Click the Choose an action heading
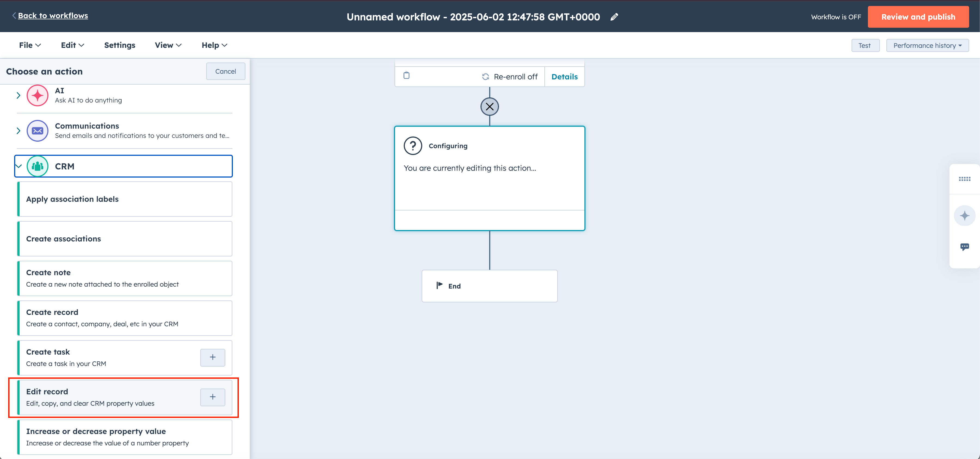Image resolution: width=980 pixels, height=459 pixels. pos(44,72)
